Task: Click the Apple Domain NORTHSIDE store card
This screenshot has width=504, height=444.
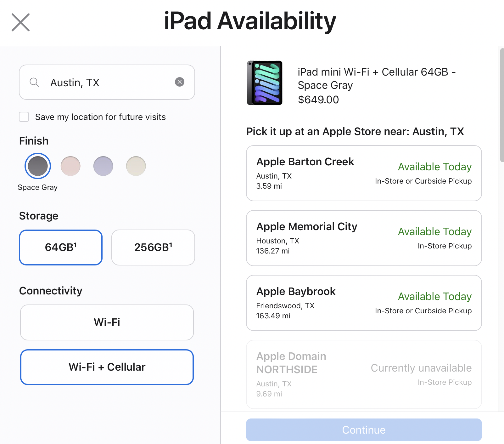Action: (364, 374)
